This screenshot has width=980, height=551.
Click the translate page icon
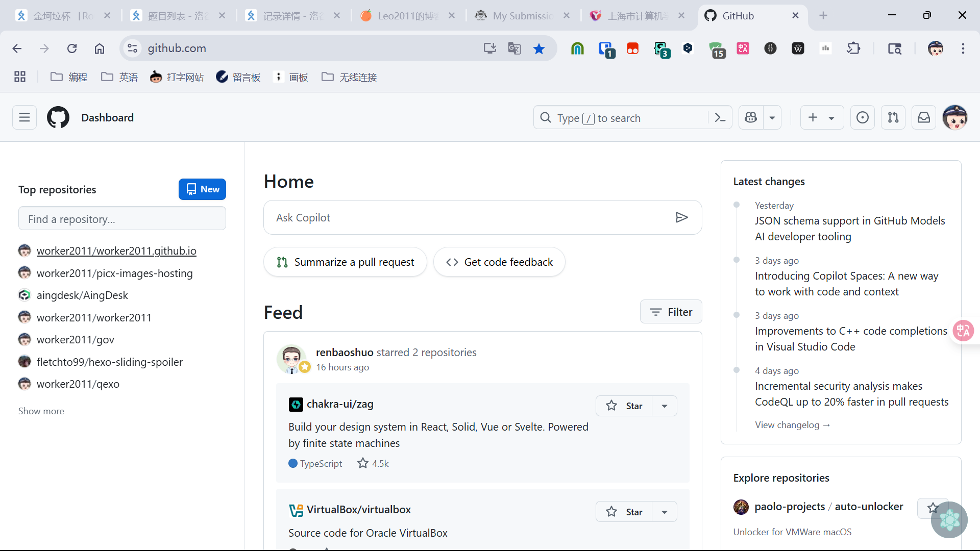[x=514, y=48]
